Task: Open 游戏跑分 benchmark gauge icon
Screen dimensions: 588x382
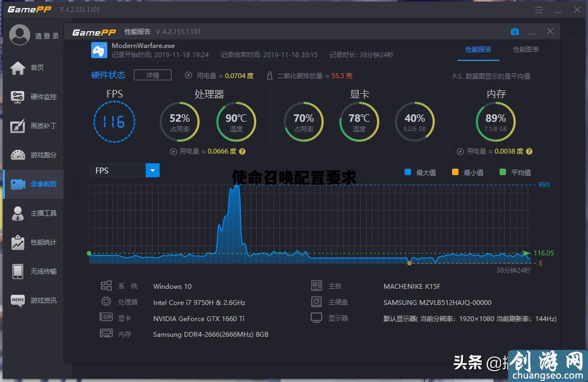Action: pyautogui.click(x=18, y=155)
